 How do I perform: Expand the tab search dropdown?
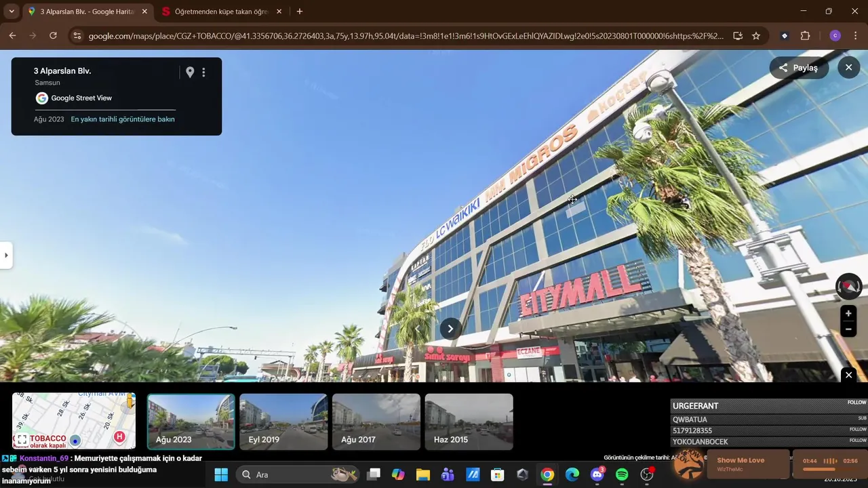click(12, 12)
